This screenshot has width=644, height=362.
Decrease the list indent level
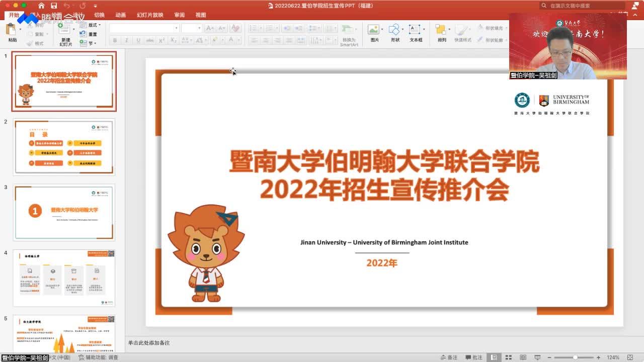pos(287,28)
